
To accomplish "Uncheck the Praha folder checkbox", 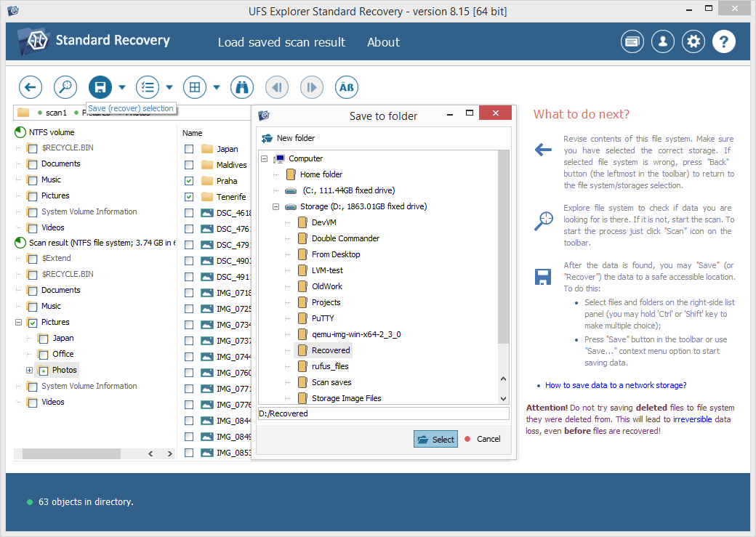I will point(189,181).
